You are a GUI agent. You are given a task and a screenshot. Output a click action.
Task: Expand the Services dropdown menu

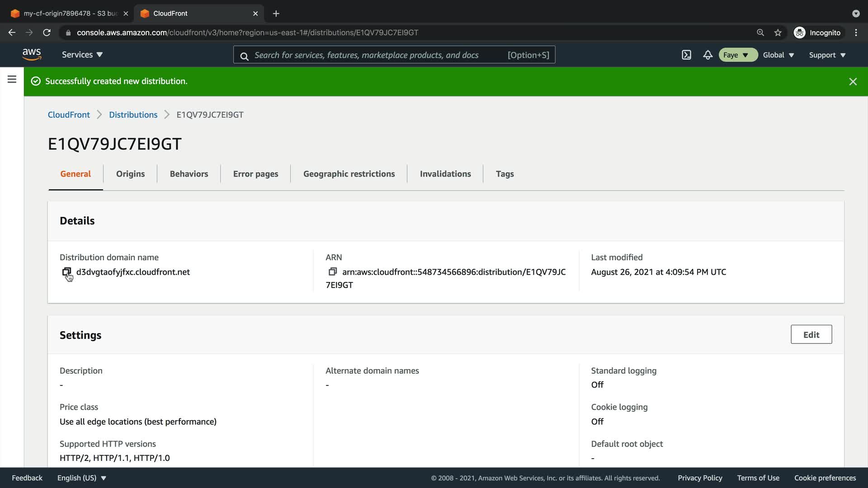coord(82,55)
